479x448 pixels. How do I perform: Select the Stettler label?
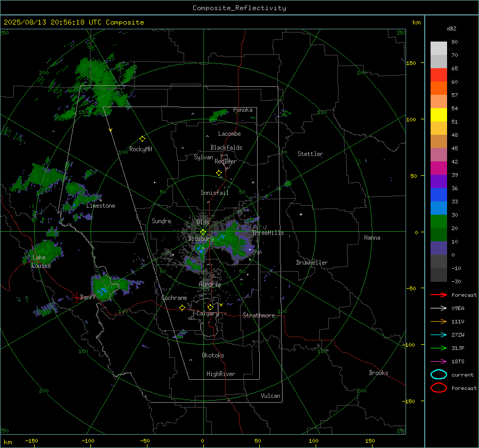pos(310,154)
